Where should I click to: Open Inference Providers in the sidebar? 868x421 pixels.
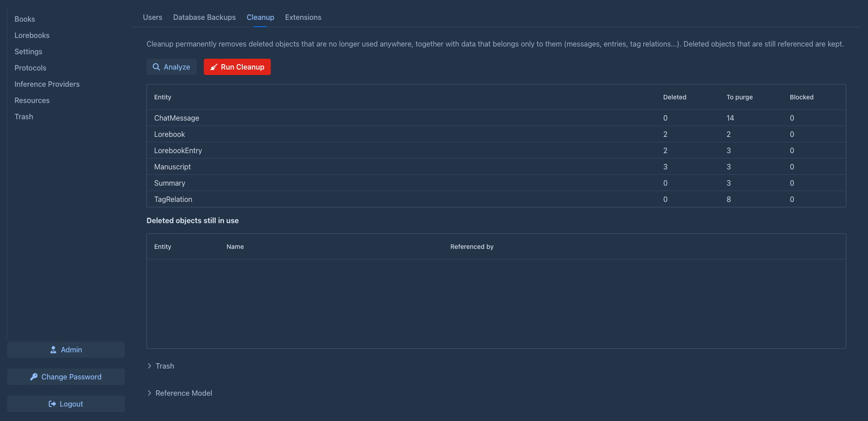pyautogui.click(x=47, y=84)
